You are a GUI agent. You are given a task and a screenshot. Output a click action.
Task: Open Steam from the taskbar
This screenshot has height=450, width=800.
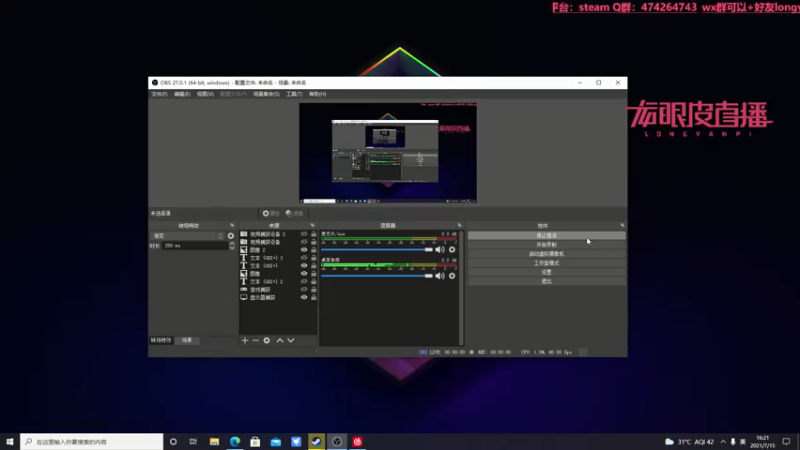click(316, 441)
